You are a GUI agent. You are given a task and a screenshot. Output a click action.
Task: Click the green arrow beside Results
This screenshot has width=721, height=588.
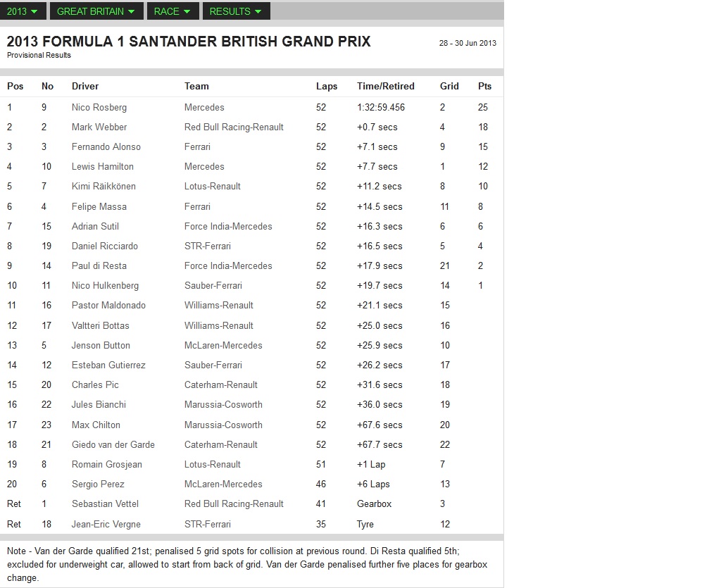coord(258,12)
